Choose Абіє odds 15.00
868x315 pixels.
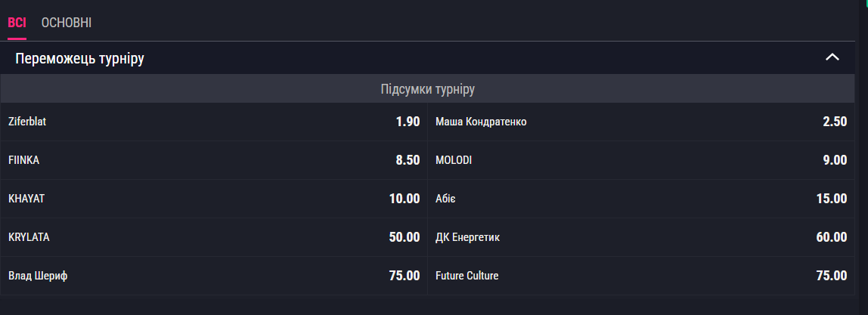tap(641, 199)
